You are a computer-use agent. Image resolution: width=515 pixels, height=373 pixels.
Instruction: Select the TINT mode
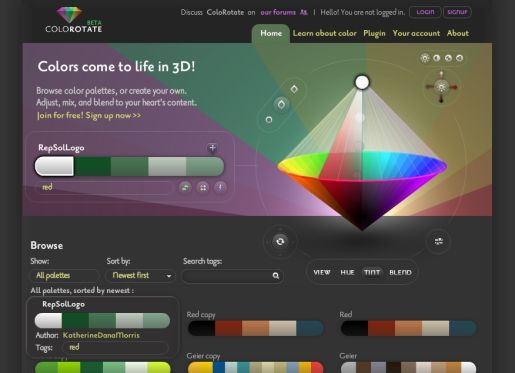[x=372, y=272]
